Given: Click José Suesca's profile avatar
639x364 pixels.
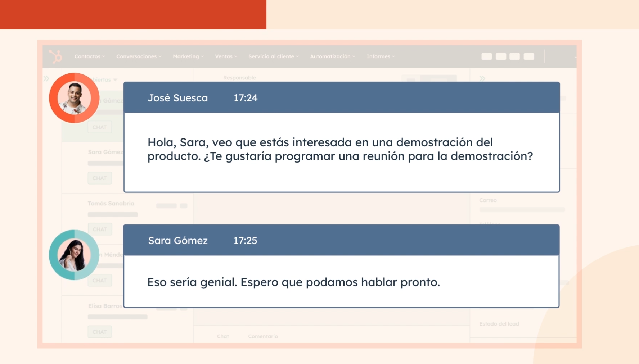Looking at the screenshot, I should [74, 98].
